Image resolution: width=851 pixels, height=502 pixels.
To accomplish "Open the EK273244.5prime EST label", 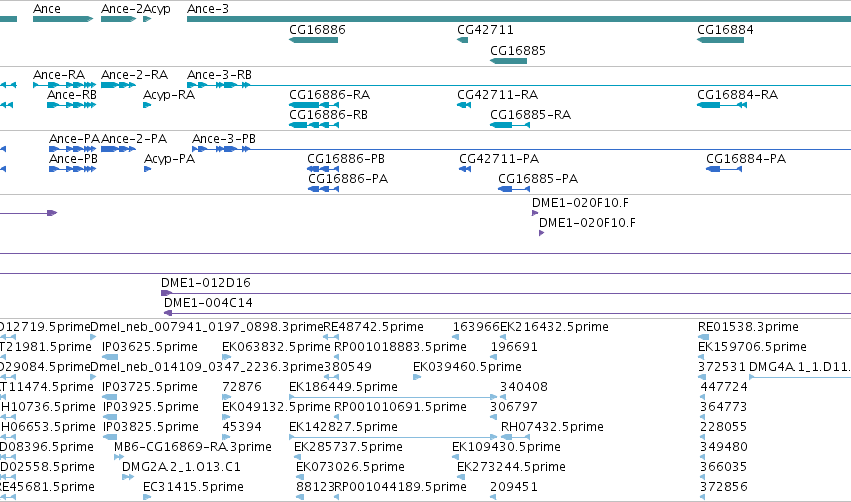I will pos(511,467).
